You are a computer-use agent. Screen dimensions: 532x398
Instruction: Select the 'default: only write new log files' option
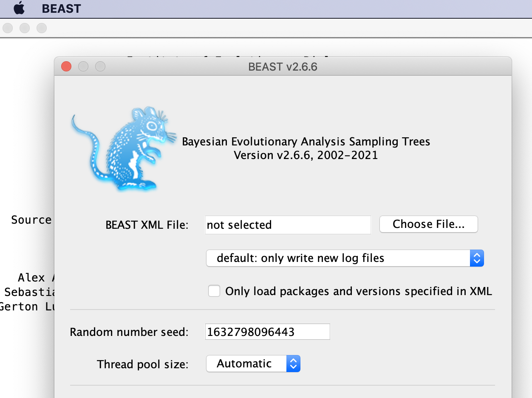(297, 258)
